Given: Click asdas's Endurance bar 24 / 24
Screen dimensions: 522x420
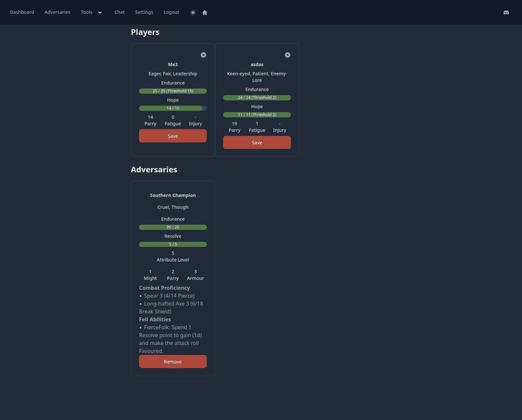Looking at the screenshot, I should (257, 98).
